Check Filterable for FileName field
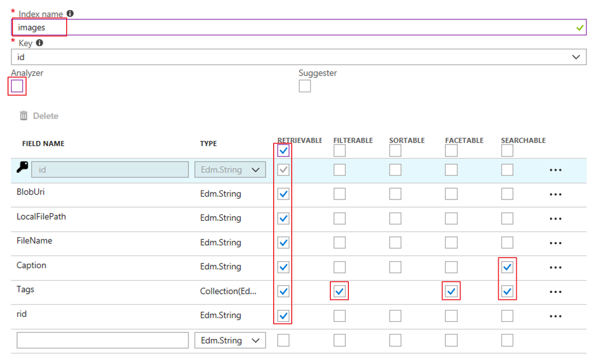 pyautogui.click(x=339, y=243)
